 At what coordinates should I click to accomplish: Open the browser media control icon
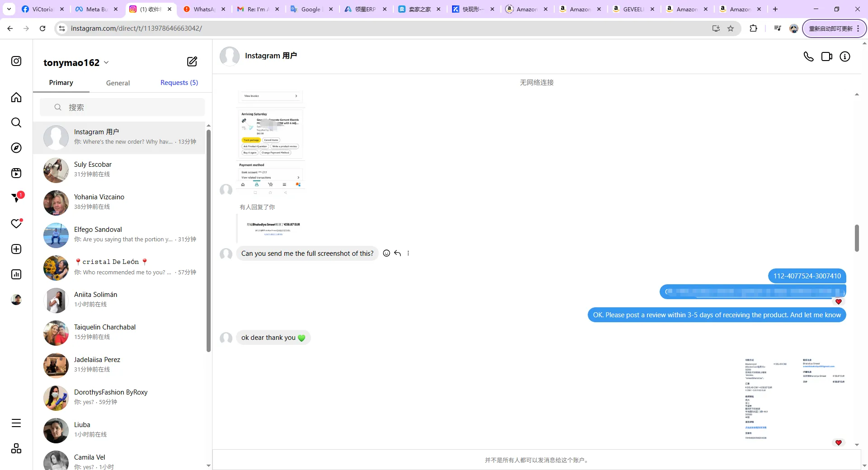(778, 28)
